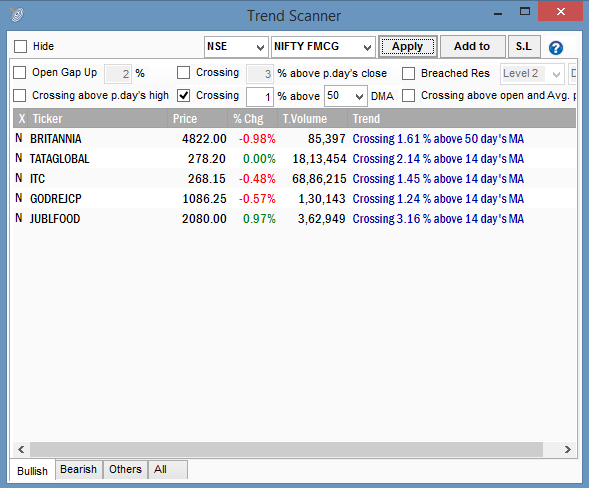Sort by the Trend column header
The image size is (589, 488).
(462, 119)
